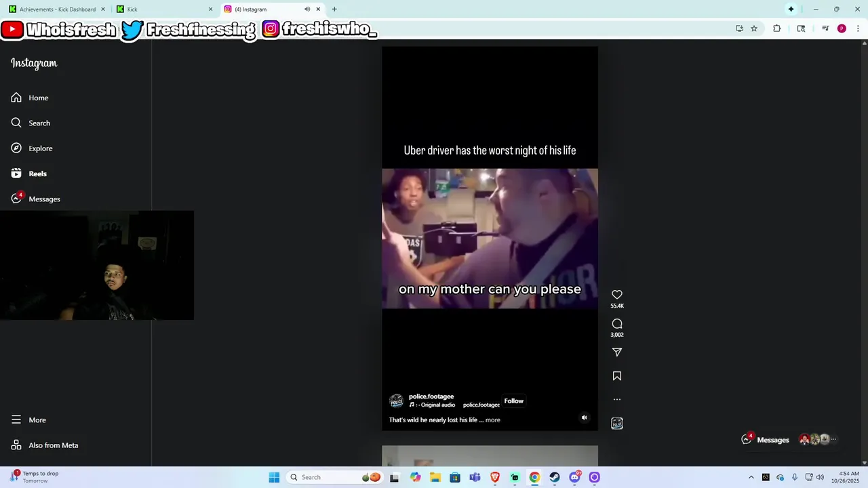Close the Kick browser tab
The height and width of the screenshot is (488, 868).
[x=210, y=9]
